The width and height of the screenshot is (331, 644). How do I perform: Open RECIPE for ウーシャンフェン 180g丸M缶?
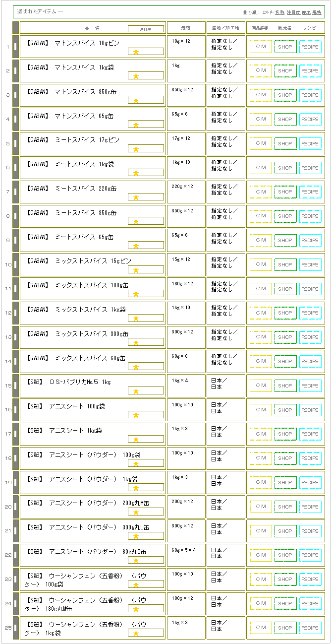click(x=310, y=604)
